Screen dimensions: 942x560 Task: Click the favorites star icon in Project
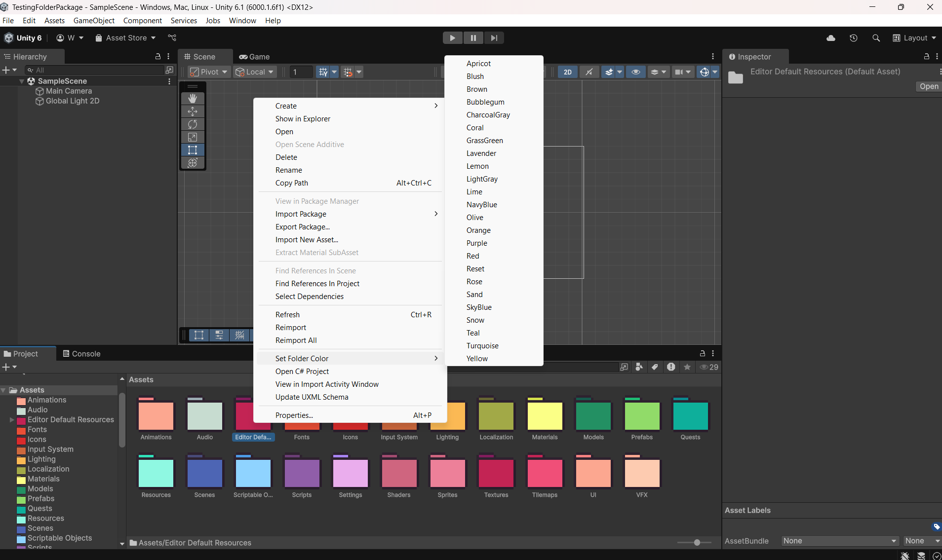coord(687,367)
